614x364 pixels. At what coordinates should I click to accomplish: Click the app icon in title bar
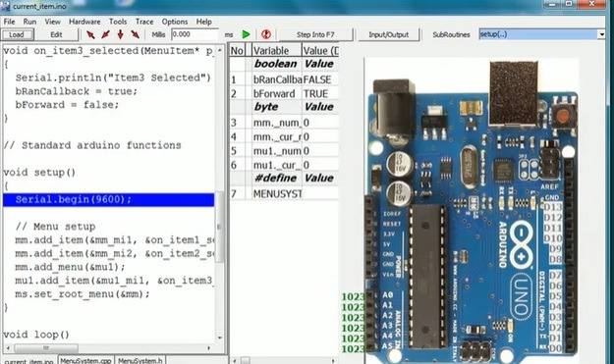[6, 6]
